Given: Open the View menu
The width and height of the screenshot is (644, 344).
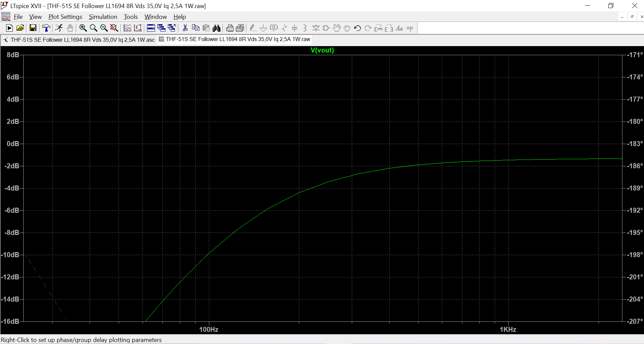Looking at the screenshot, I should [35, 17].
